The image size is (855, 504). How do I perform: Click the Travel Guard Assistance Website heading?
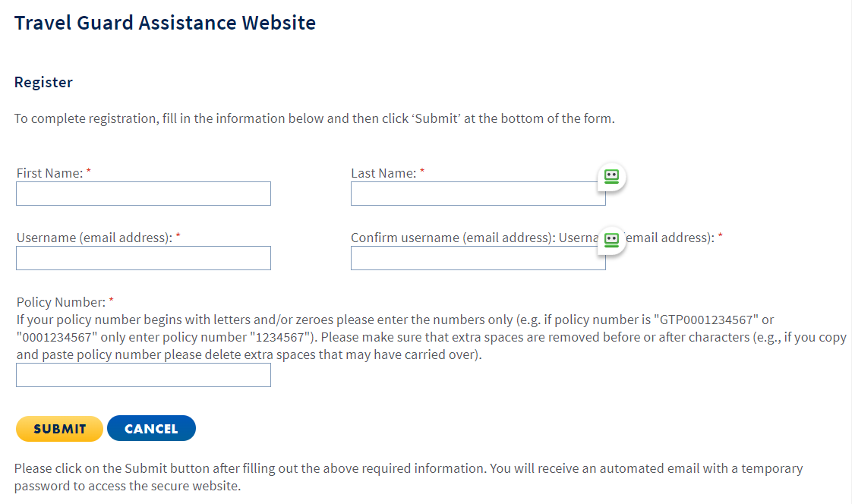click(x=165, y=23)
